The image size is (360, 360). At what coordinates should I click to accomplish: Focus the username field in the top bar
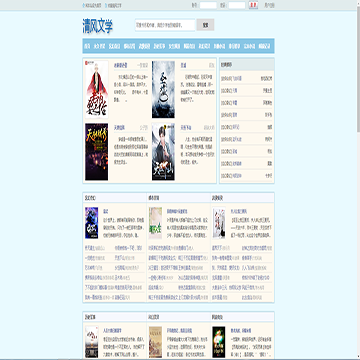[x=208, y=5]
